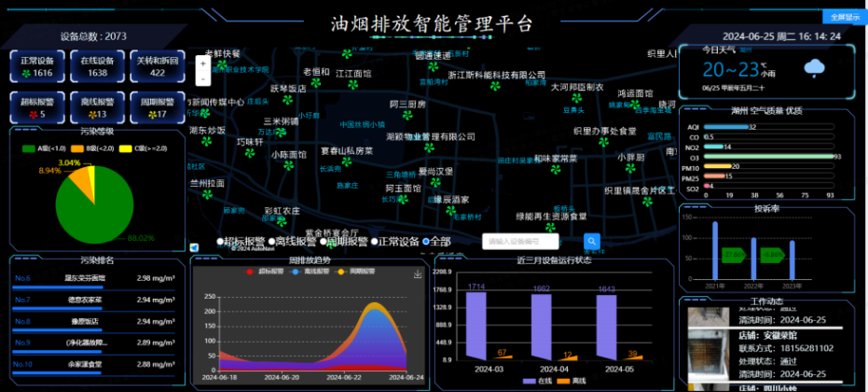The height and width of the screenshot is (392, 868).
Task: Click the No.6 pollution ranking progress bar
Action: click(56, 287)
